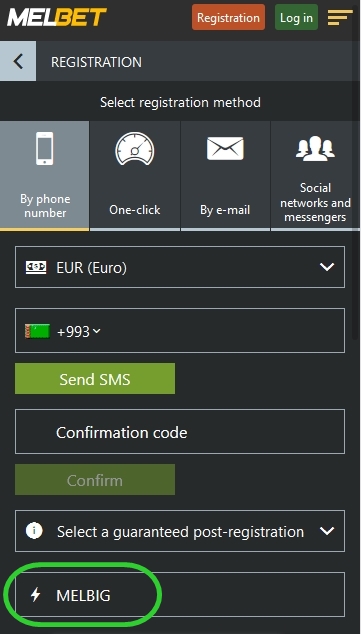Click the MELBET logo
The width and height of the screenshot is (361, 634).
tap(57, 17)
